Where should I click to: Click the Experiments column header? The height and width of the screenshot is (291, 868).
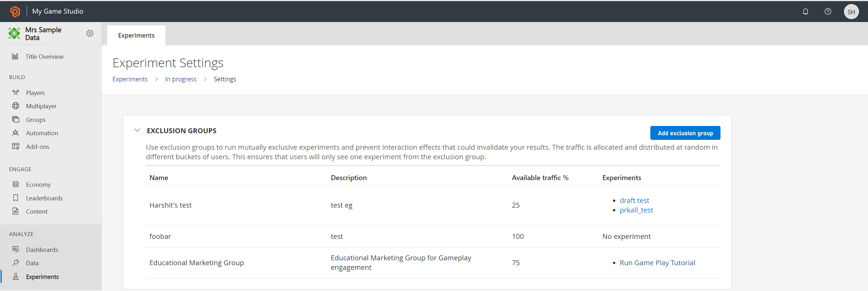click(x=621, y=178)
